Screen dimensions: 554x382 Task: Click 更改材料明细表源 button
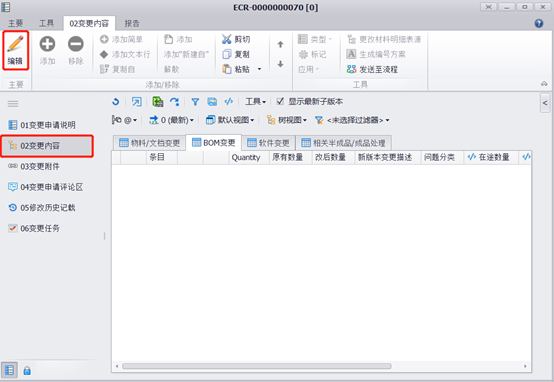(384, 39)
